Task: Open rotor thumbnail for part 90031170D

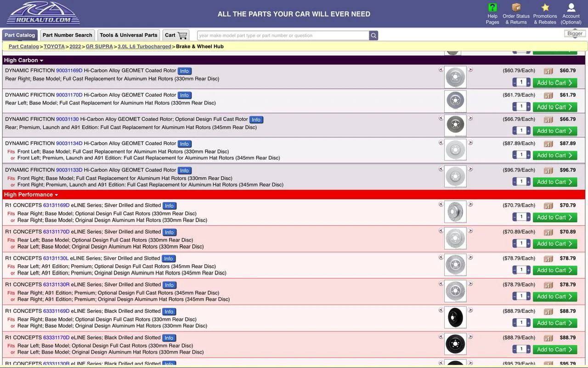Action: tap(455, 101)
